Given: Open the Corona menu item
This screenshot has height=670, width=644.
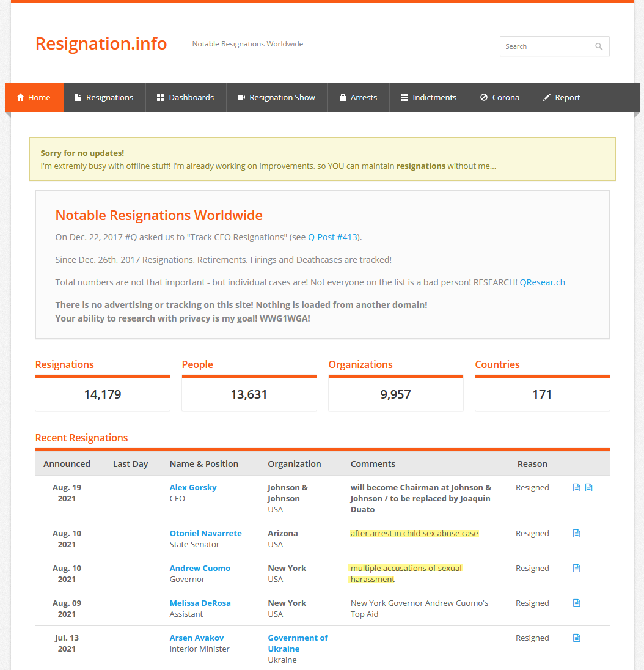Looking at the screenshot, I should 500,97.
